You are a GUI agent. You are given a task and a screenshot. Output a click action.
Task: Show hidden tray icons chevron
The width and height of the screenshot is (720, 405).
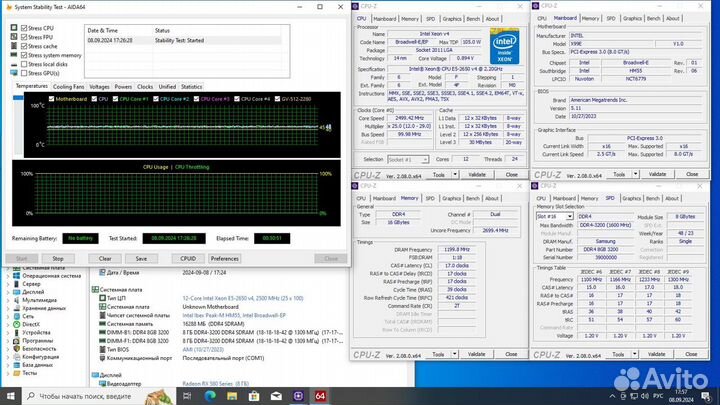point(612,396)
